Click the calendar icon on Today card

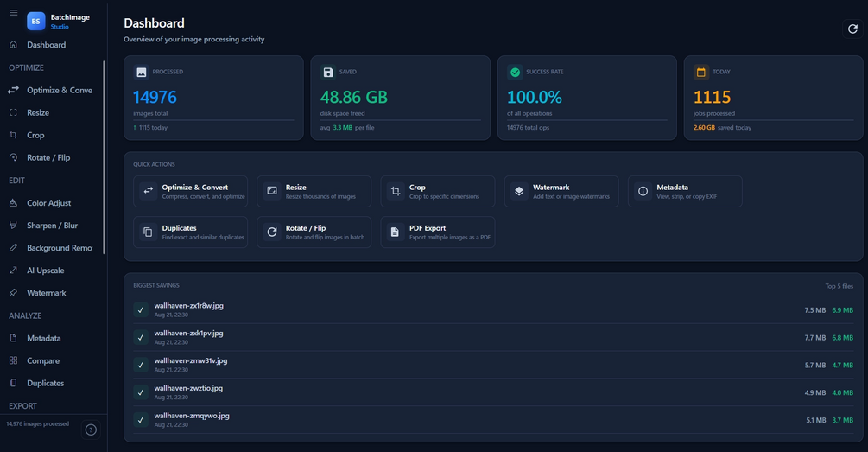tap(700, 72)
